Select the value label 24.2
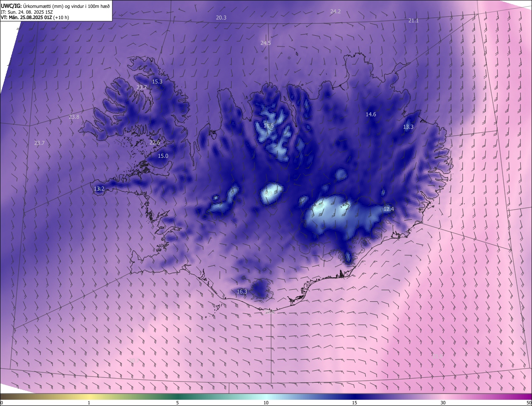This screenshot has width=532, height=406. 335,12
